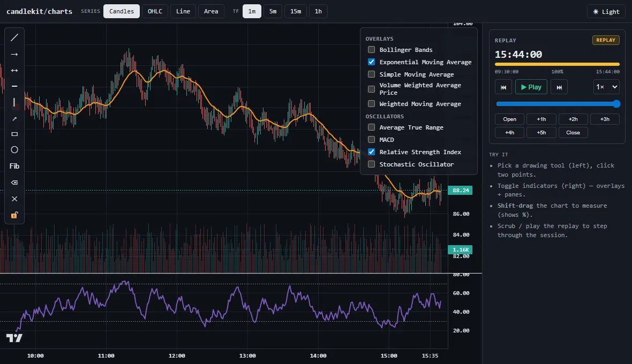This screenshot has height=364, width=632.
Task: Click the 15:44:00 replay clock
Action: (x=518, y=55)
